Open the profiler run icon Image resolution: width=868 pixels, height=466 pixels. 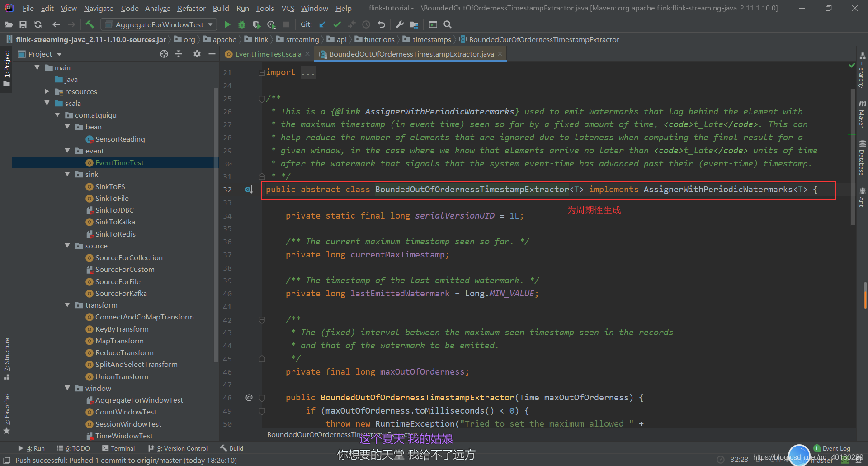click(271, 24)
